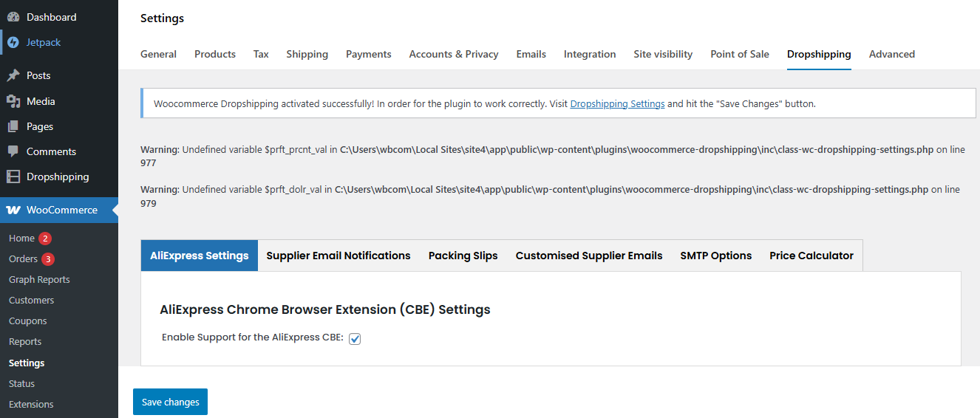
Task: Click the WooCommerce logo icon
Action: click(13, 210)
